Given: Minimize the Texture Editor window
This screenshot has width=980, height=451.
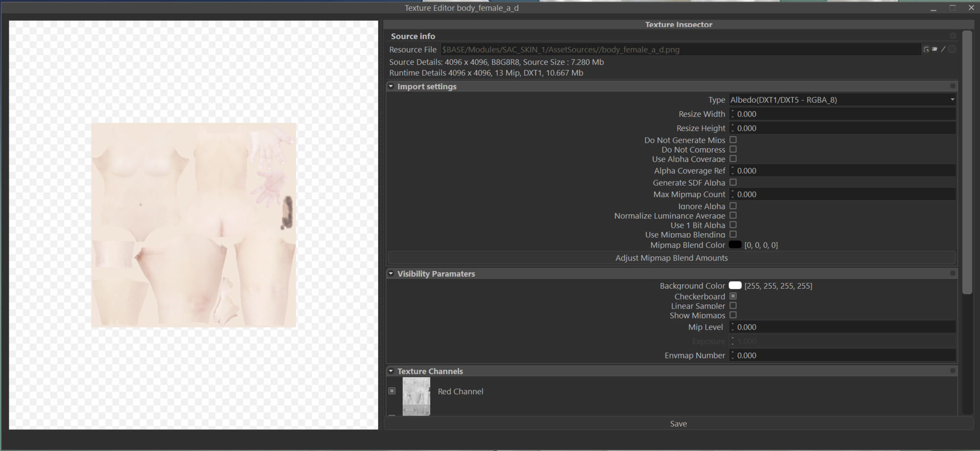Looking at the screenshot, I should pyautogui.click(x=934, y=8).
